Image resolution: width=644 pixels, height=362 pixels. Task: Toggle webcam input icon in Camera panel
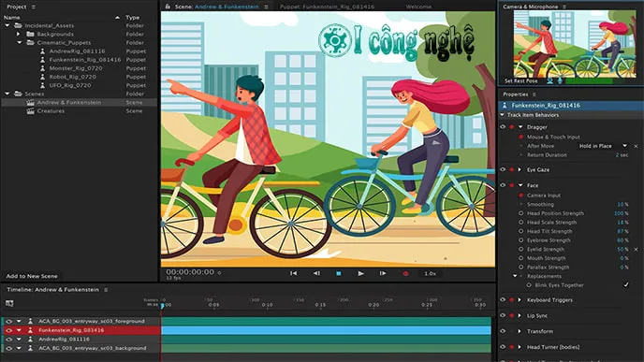pos(550,80)
